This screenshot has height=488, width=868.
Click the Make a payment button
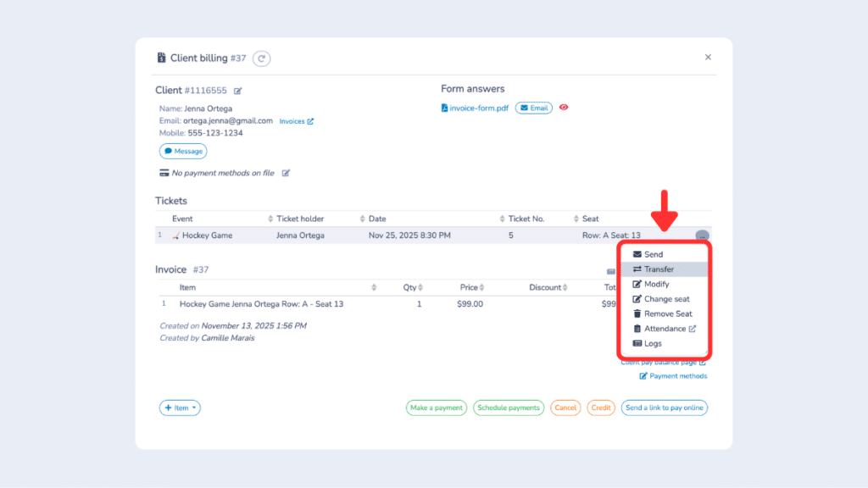[x=436, y=408]
